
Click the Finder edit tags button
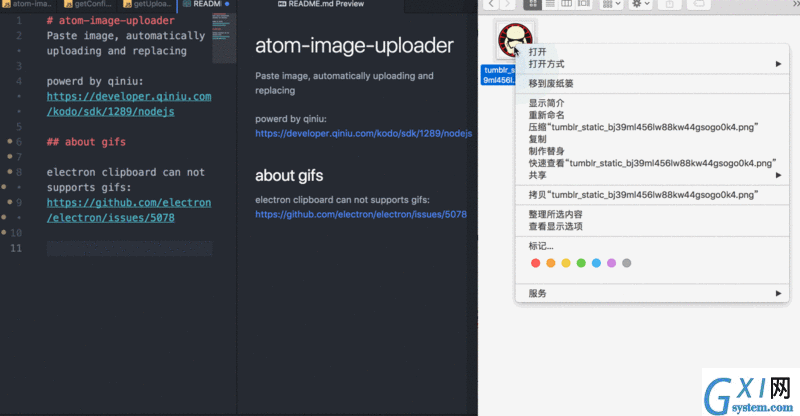(x=699, y=4)
